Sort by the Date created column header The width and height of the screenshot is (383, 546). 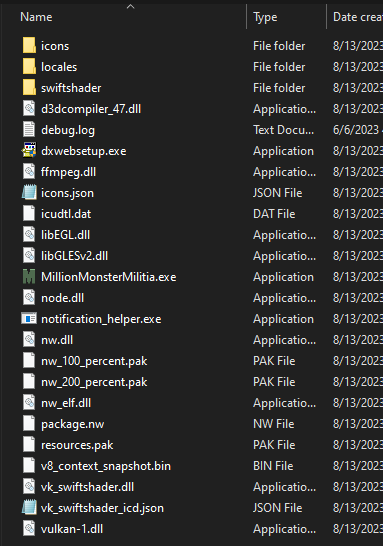pos(358,17)
